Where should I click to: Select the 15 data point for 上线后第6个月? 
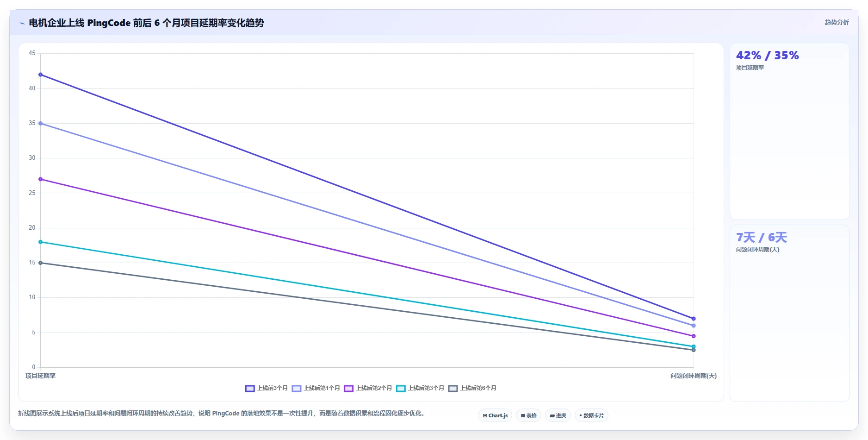point(41,263)
